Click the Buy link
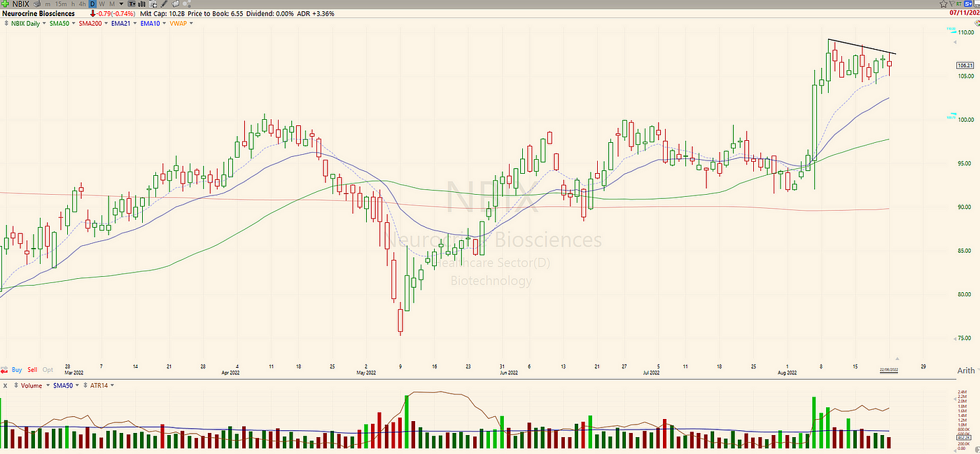Screen dimensions: 980x454 (x=17, y=370)
